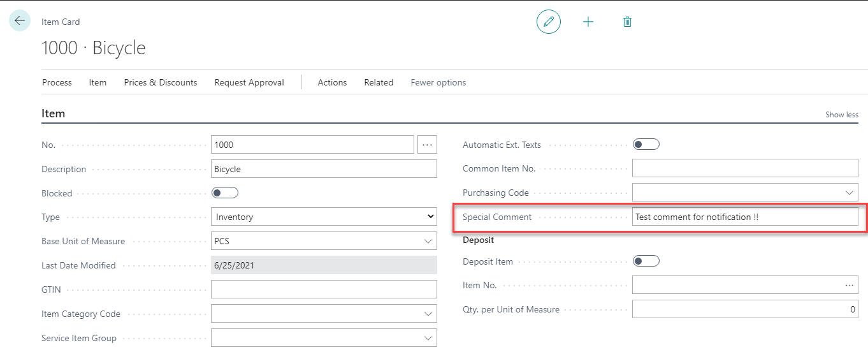Click the ellipsis in Deposit Item No. field
Screen dimensions: 868x359
pos(849,285)
